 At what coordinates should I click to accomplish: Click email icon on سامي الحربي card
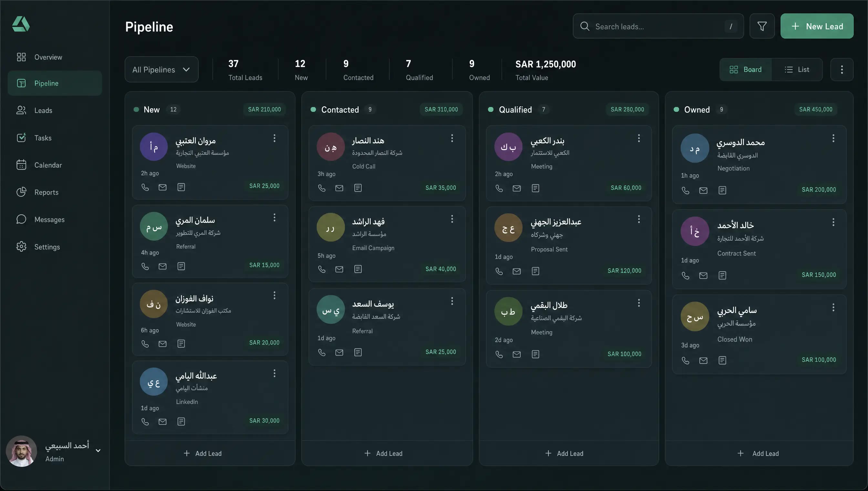point(703,360)
